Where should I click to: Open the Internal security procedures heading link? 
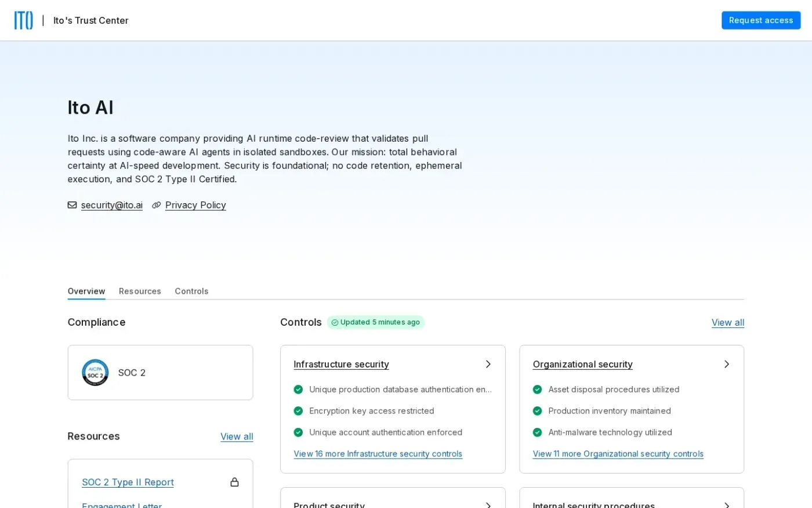coord(593,505)
